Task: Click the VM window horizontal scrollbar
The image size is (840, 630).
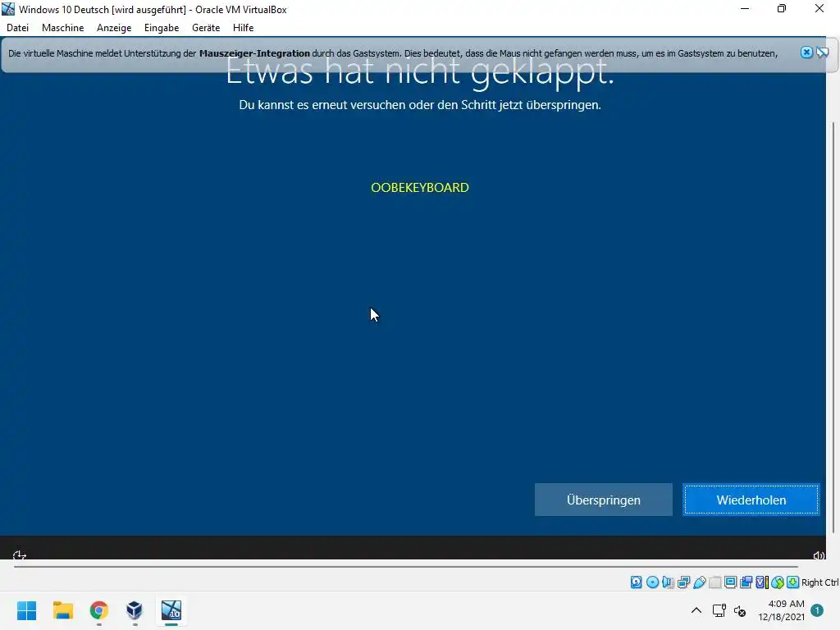Action: click(x=405, y=566)
